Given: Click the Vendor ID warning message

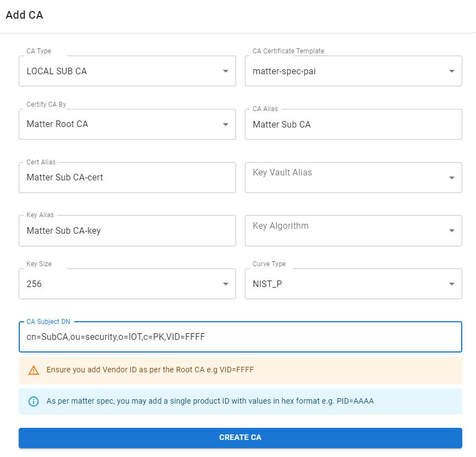Looking at the screenshot, I should 150,370.
